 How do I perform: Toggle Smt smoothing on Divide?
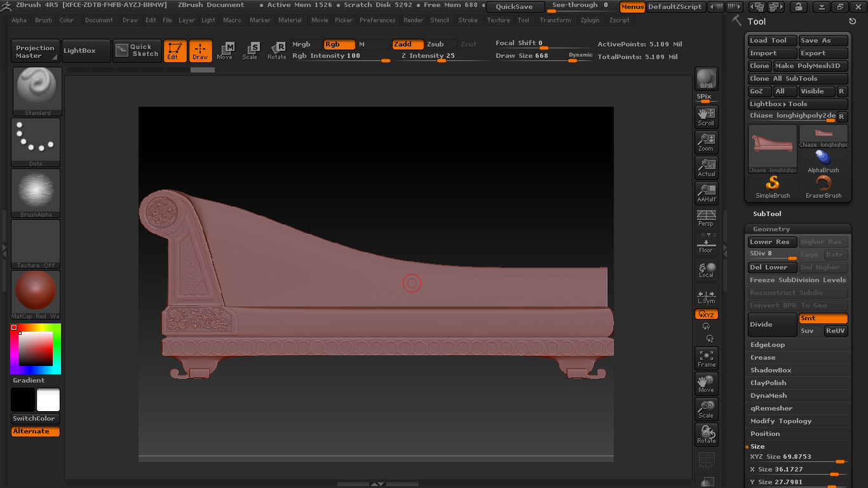point(824,318)
